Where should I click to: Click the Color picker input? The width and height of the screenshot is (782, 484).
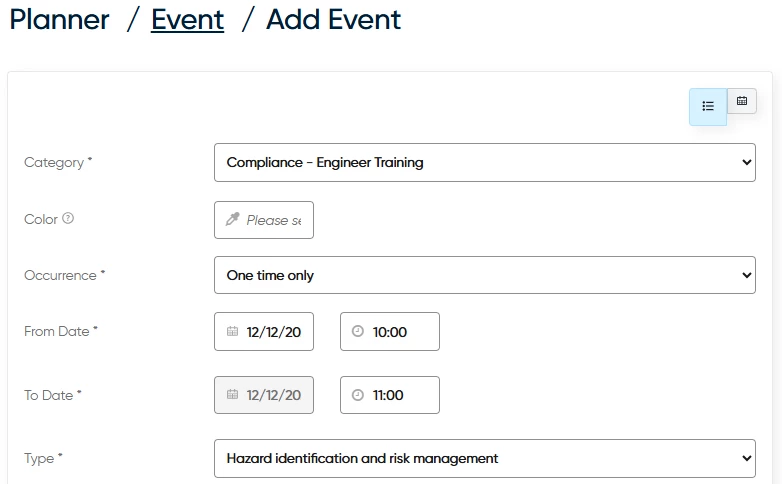point(274,220)
